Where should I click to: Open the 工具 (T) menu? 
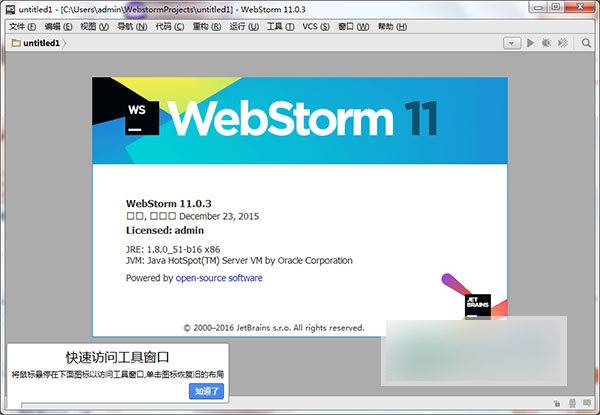coord(282,26)
